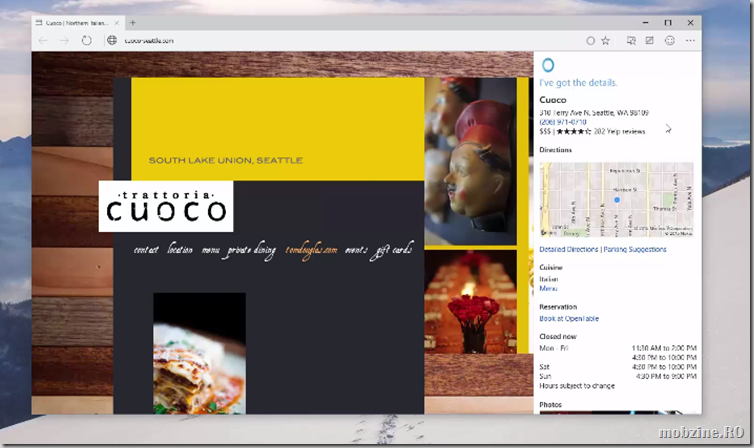This screenshot has height=448, width=754.
Task: Open the 'private dining' navigation item
Action: pyautogui.click(x=251, y=250)
